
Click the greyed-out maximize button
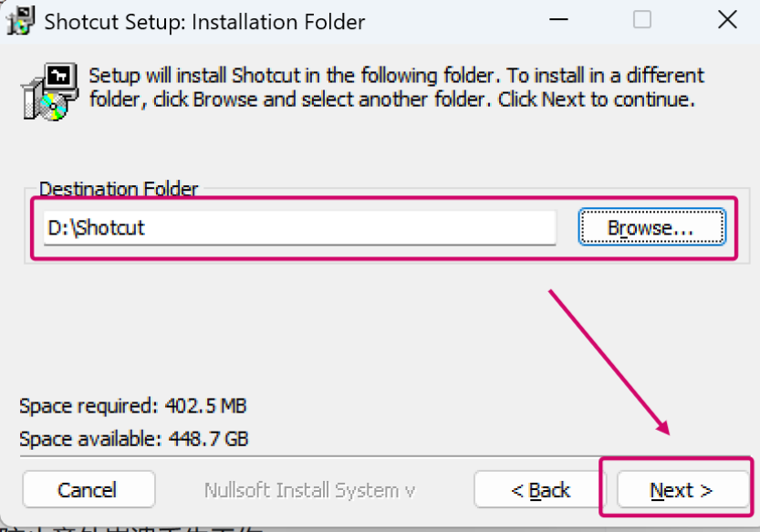click(x=641, y=20)
